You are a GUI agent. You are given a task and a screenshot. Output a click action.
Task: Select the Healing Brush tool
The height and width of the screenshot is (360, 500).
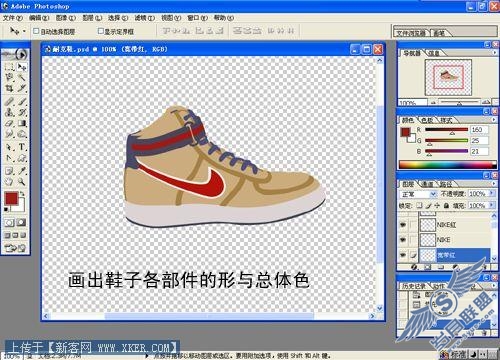[9, 102]
